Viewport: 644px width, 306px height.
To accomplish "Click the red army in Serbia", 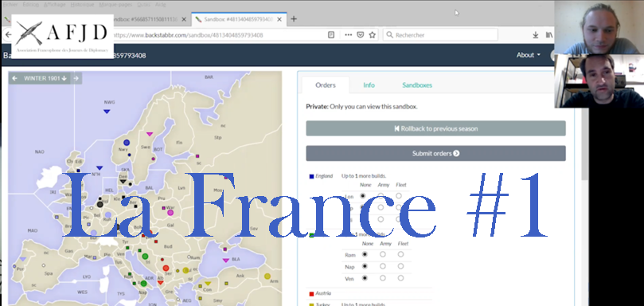I will pos(166,269).
